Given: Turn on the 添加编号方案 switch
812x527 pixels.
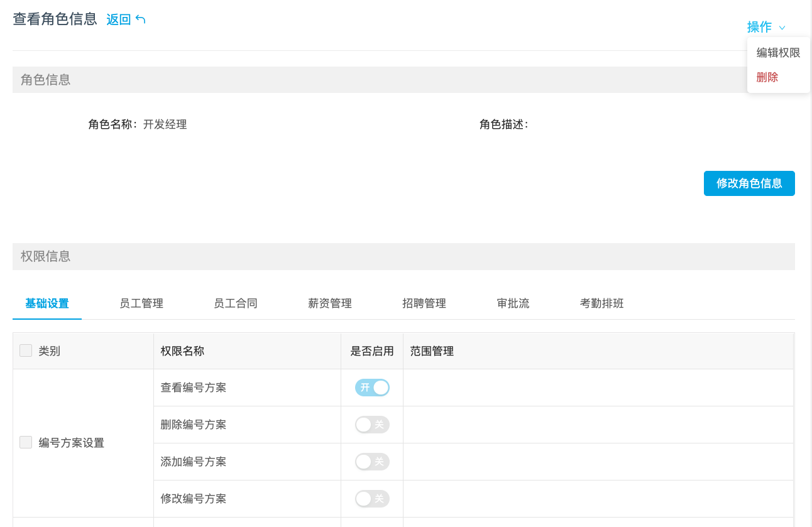Looking at the screenshot, I should [x=372, y=462].
